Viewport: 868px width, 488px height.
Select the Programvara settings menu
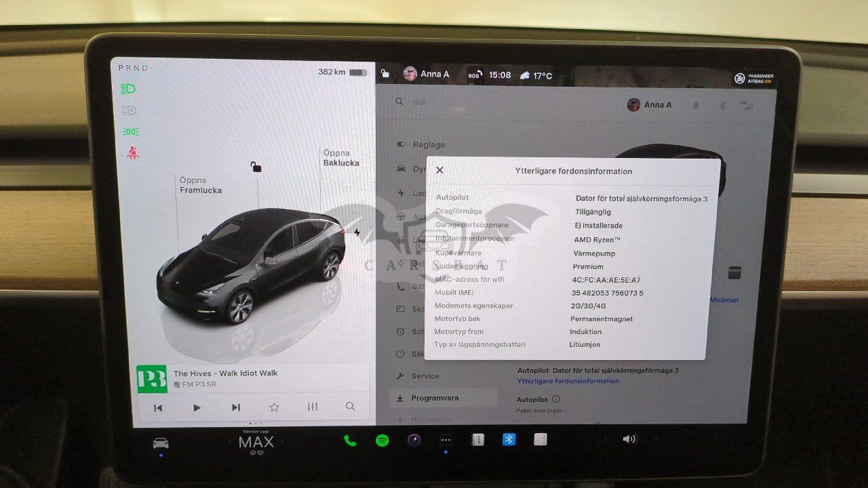(443, 398)
